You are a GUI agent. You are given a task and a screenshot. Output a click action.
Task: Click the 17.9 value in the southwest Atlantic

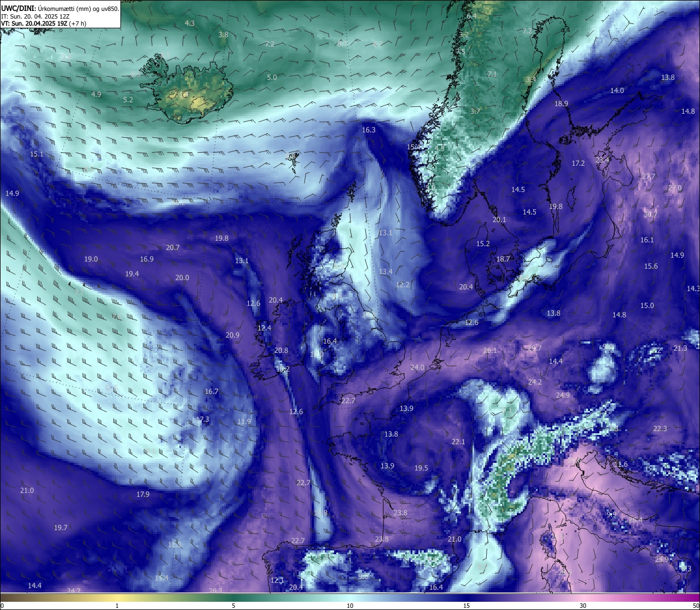pos(143,495)
